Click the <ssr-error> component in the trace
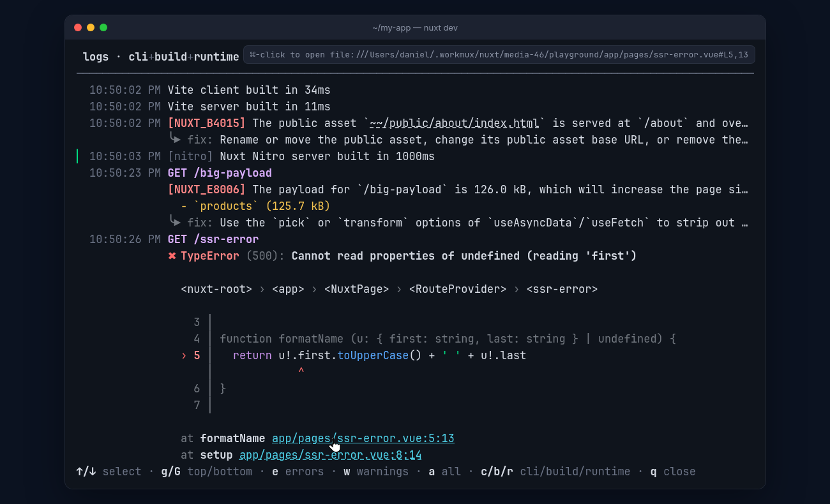Viewport: 830px width, 504px height. (x=562, y=289)
